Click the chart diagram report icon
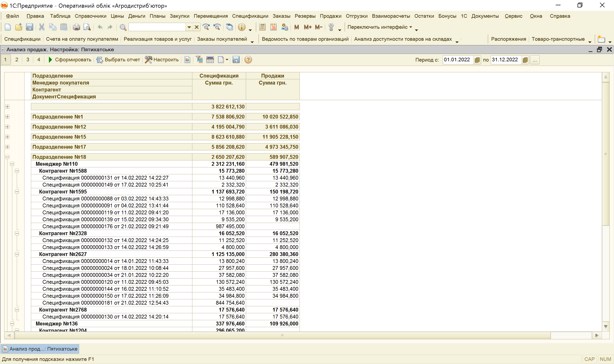 187,60
